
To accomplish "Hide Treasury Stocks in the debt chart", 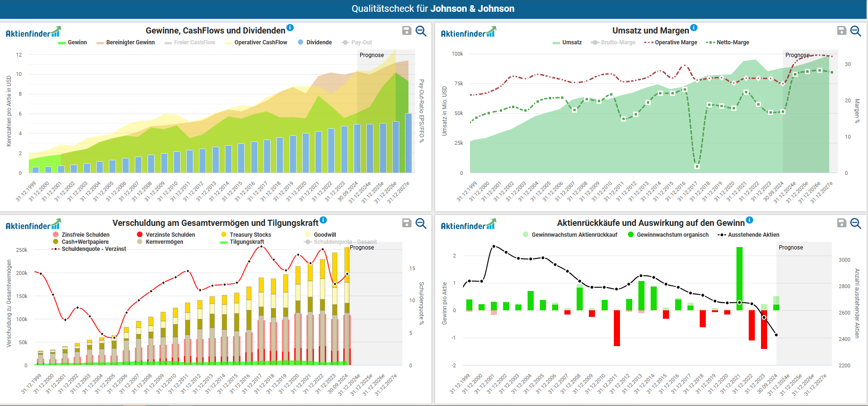I will click(x=250, y=235).
